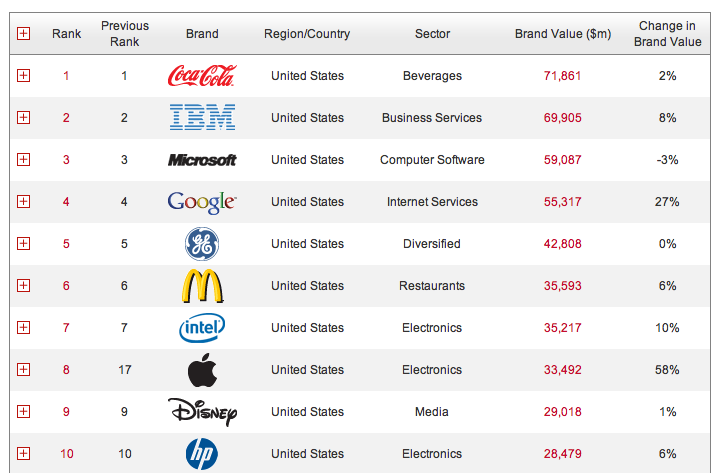Click the Intel logo
Screen dimensions: 721x473
(x=202, y=328)
